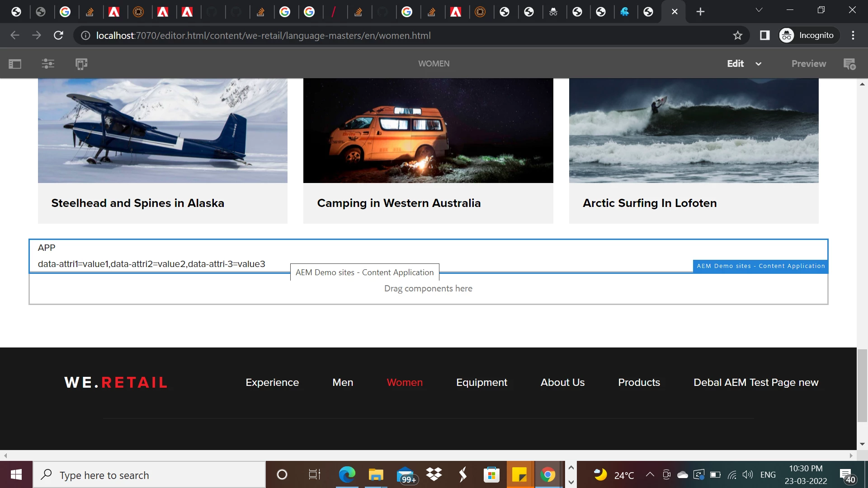Image resolution: width=868 pixels, height=488 pixels.
Task: Click the vertical page scrollbar thumb
Action: pyautogui.click(x=862, y=385)
